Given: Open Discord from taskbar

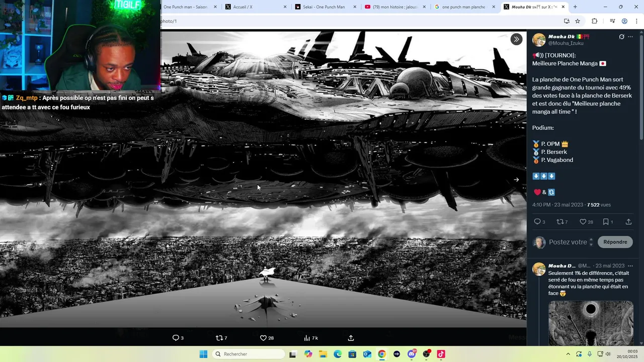Looking at the screenshot, I should point(412,354).
